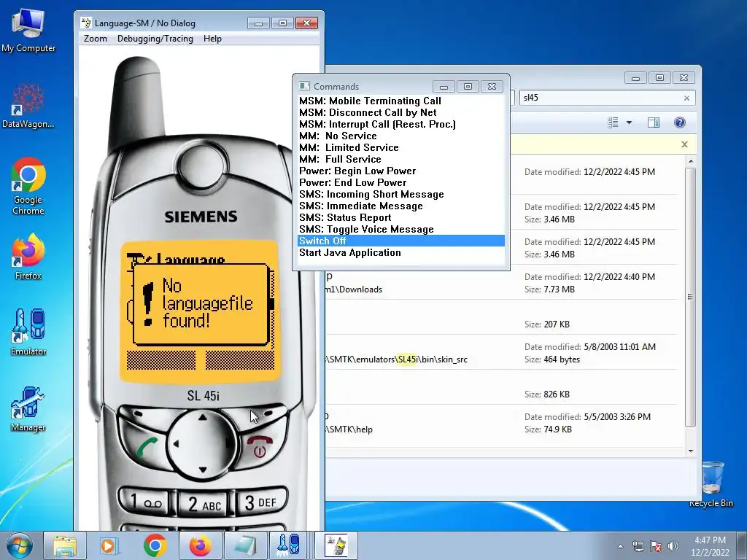The width and height of the screenshot is (747, 560).
Task: Select result in SMTK\help folder
Action: coord(501,423)
